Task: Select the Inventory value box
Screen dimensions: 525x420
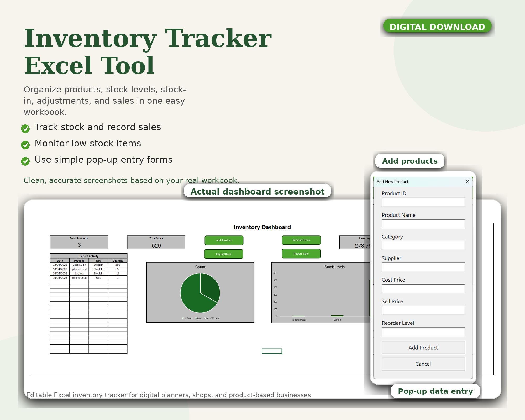Action: [355, 242]
